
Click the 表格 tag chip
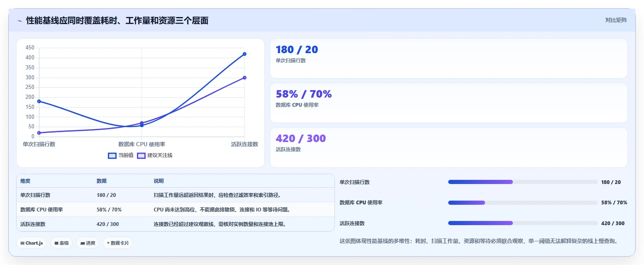pos(61,243)
